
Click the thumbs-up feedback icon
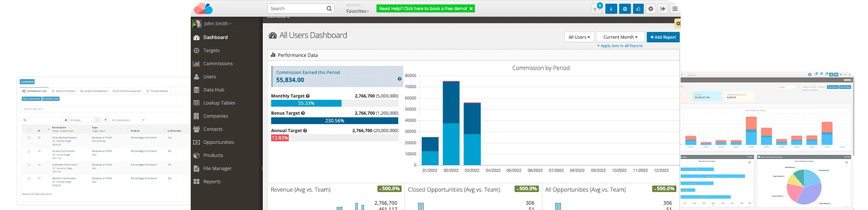click(x=638, y=9)
